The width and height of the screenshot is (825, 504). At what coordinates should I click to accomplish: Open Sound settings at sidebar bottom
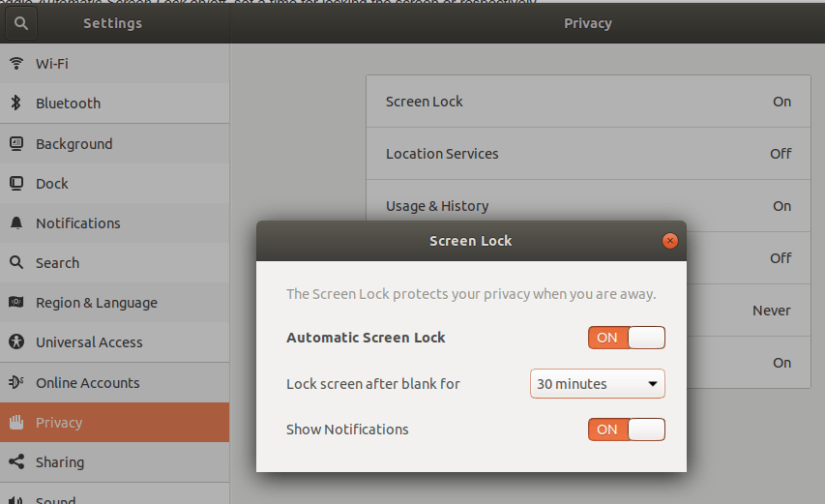point(55,498)
